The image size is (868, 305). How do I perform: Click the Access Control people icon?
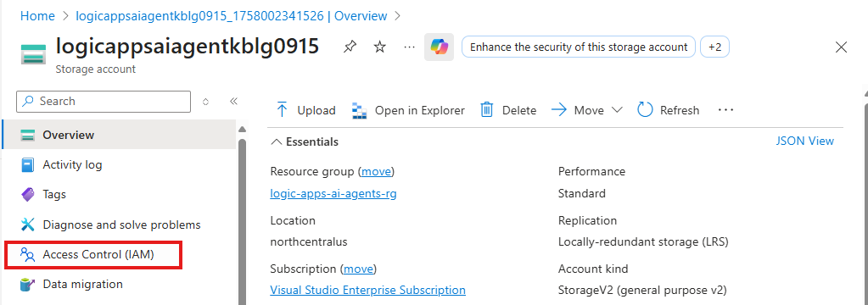(28, 255)
